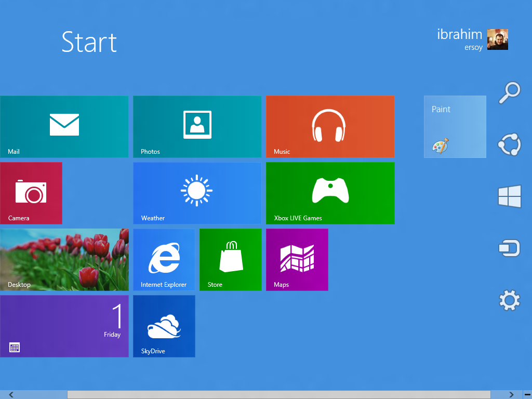The height and width of the screenshot is (399, 532).
Task: Launch the Music tile with headphones
Action: pos(330,127)
